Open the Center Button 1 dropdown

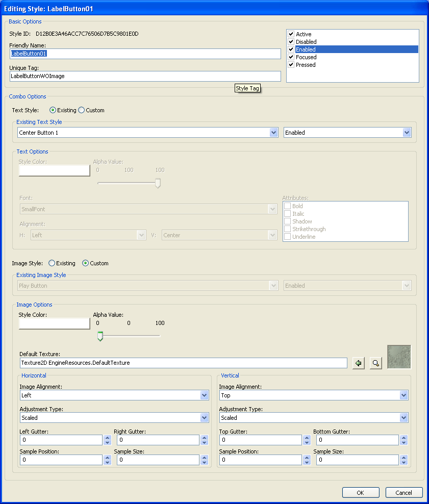[274, 132]
